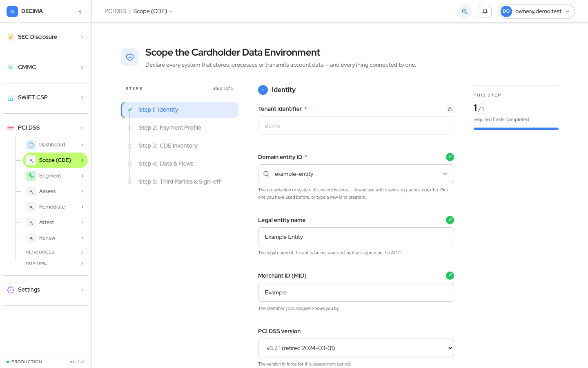Screen dimensions: 588x368
Task: Click the Segment icon in sidebar
Action: tap(31, 176)
